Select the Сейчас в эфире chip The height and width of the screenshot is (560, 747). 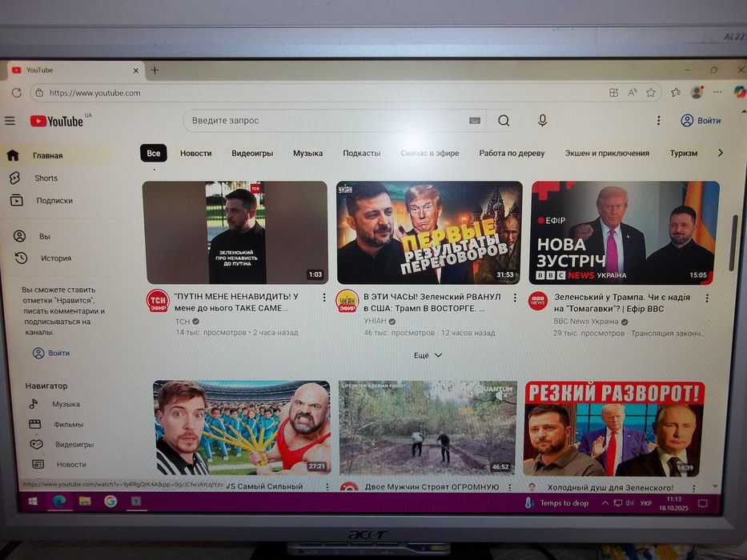(x=430, y=154)
